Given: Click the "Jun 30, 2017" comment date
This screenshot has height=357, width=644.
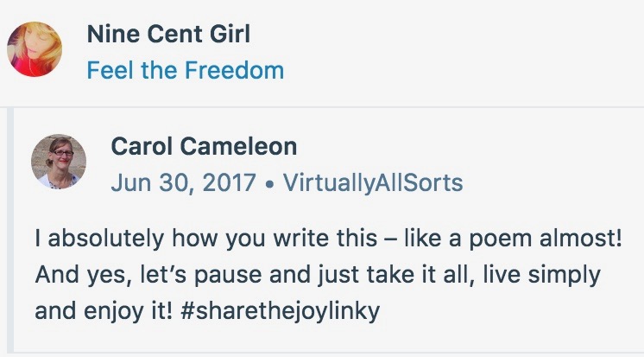Looking at the screenshot, I should (x=183, y=182).
